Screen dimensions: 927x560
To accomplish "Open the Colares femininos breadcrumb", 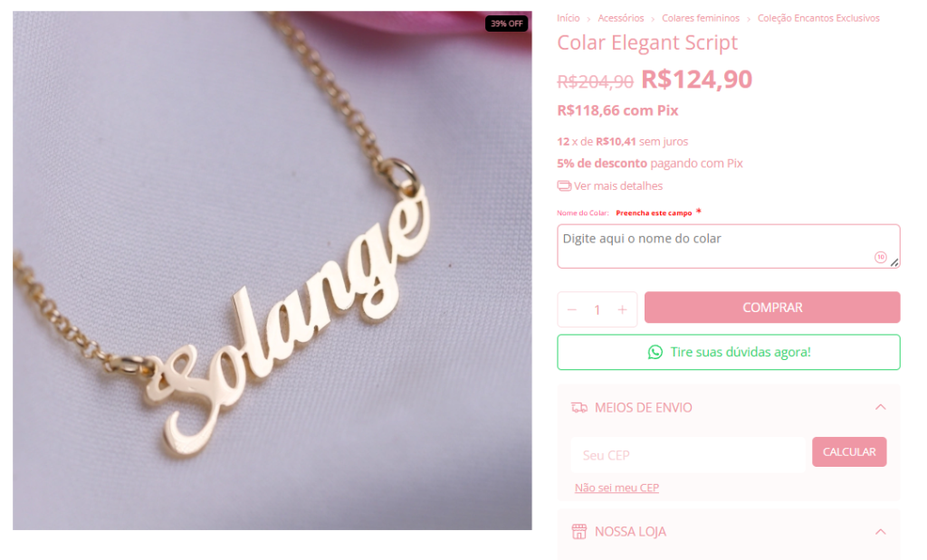I will (x=701, y=18).
